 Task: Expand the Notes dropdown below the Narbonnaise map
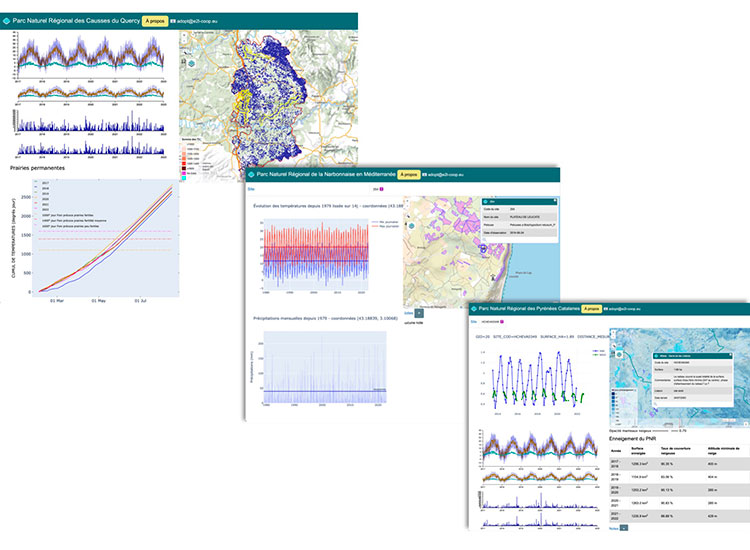(419, 313)
